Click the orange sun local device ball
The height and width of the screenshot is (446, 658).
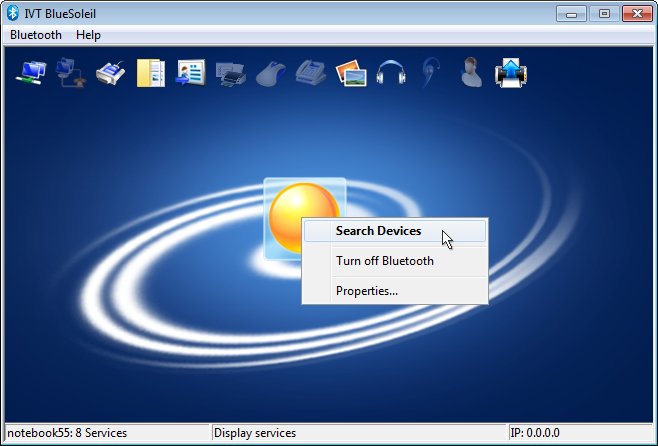point(304,217)
